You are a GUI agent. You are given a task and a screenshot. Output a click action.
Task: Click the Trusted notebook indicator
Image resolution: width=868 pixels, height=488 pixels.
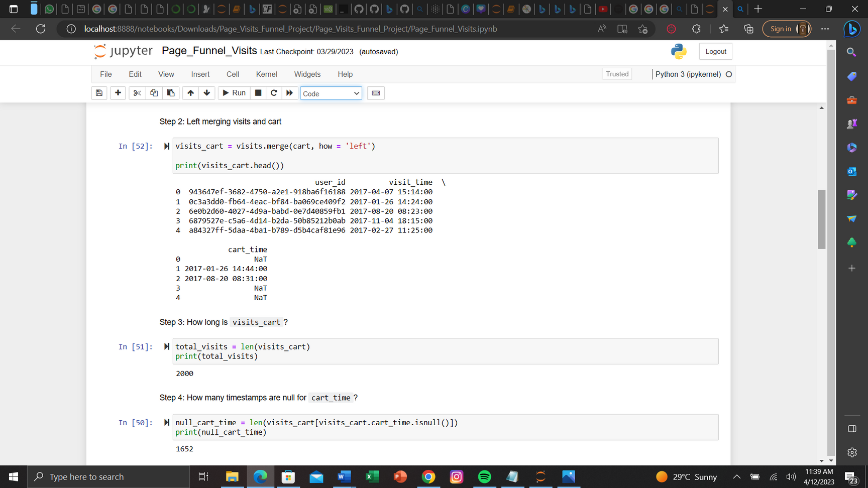[617, 74]
